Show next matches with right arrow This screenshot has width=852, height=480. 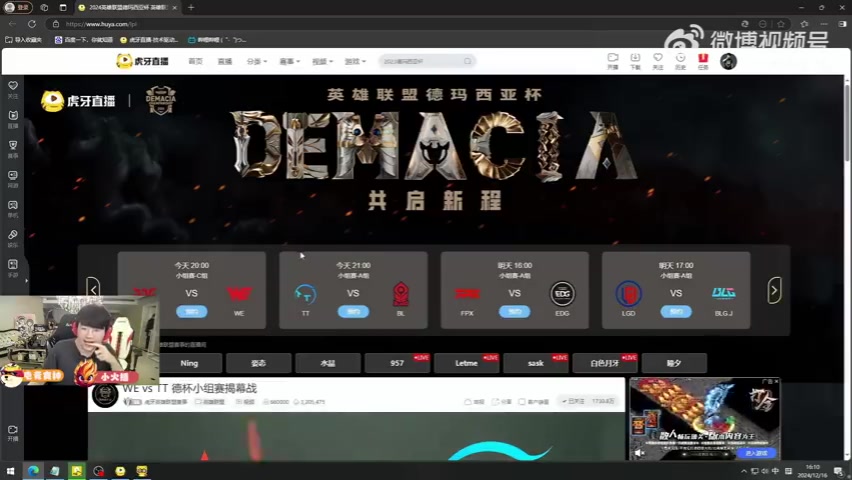pos(774,290)
